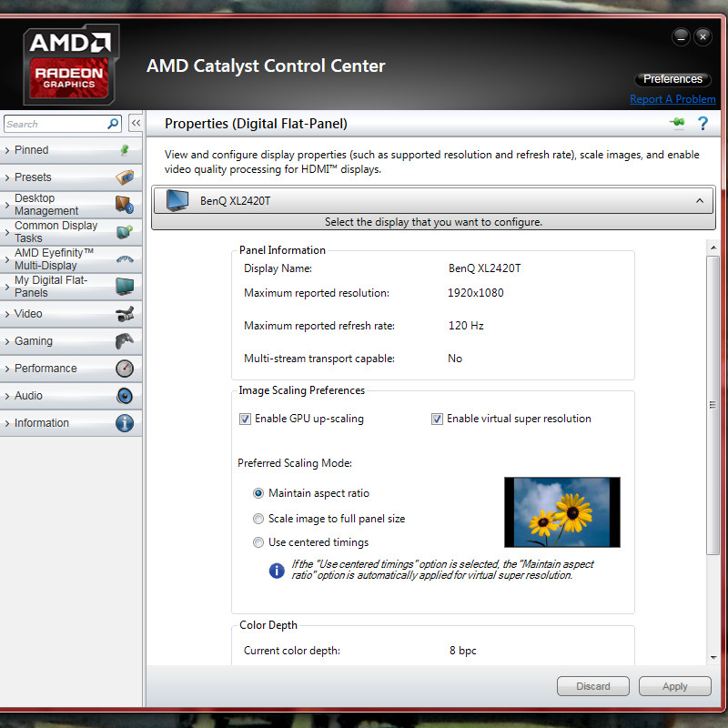
Task: Click the AMD Eyefinity Multi-Display icon
Action: click(125, 259)
